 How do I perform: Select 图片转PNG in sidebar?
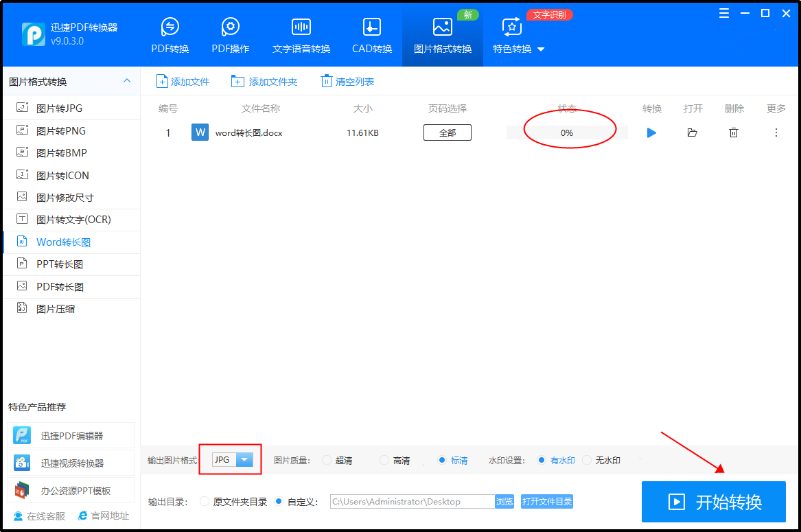tap(71, 131)
